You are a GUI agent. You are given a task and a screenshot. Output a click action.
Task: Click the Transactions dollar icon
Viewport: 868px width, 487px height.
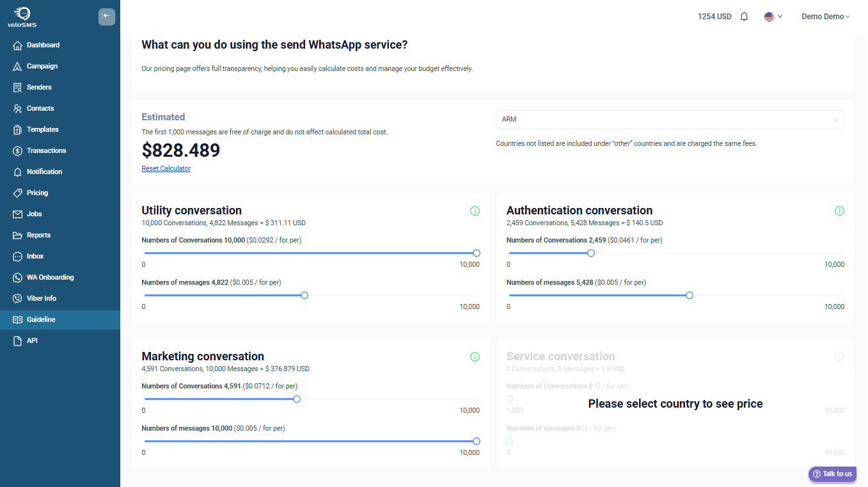click(x=17, y=151)
